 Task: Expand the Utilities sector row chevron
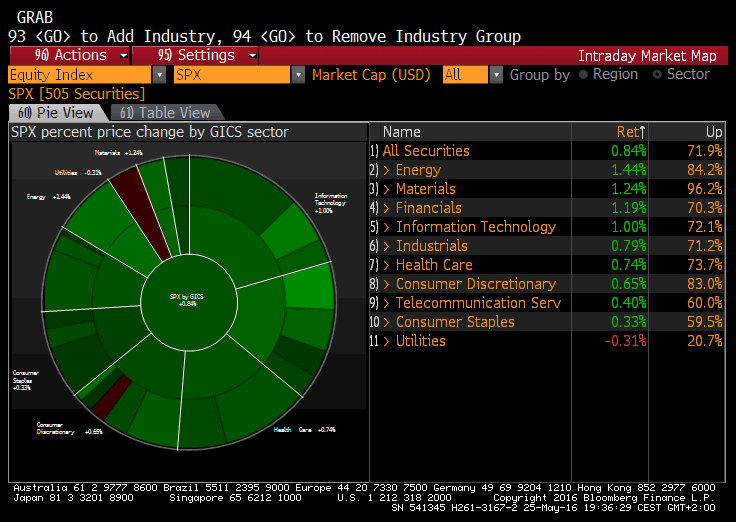(386, 341)
